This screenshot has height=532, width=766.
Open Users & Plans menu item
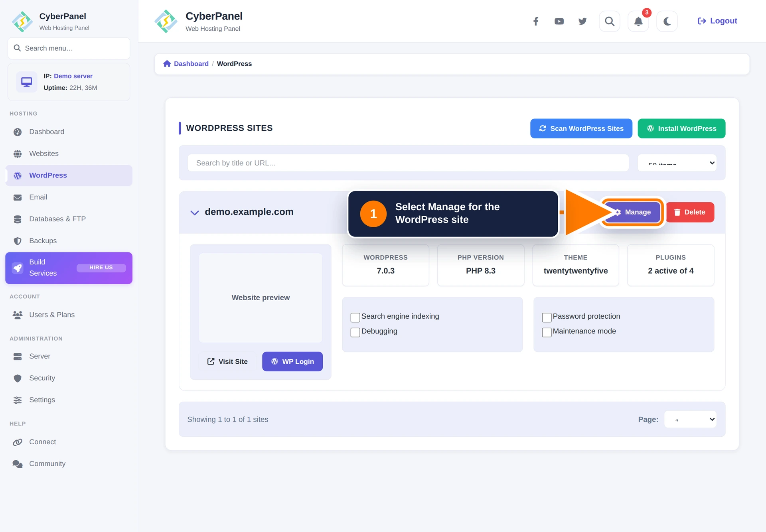pos(69,315)
